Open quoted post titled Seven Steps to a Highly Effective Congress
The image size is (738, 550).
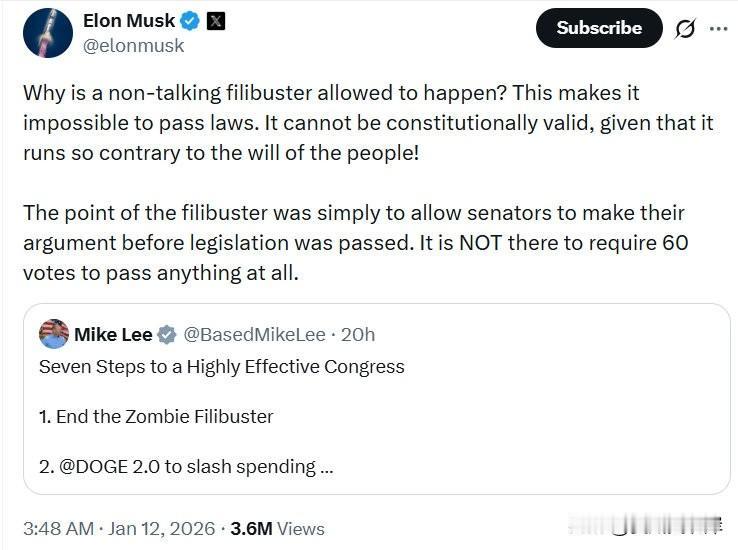tap(222, 366)
